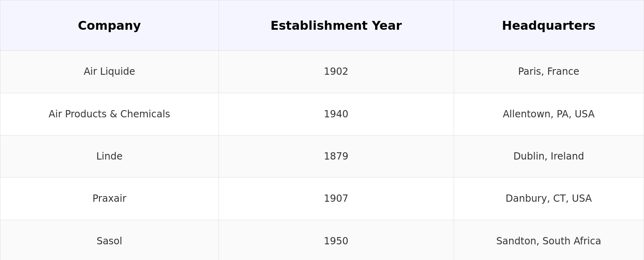
Task: Select the Linde company cell
Action: pyautogui.click(x=109, y=156)
